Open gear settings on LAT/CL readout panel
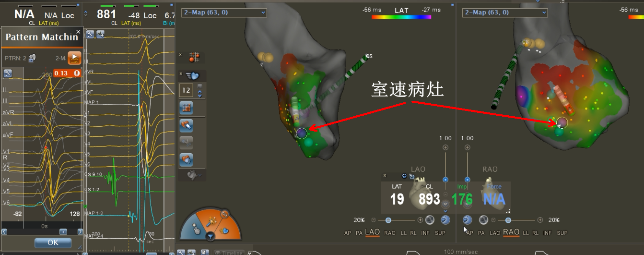This screenshot has width=644, height=255. point(411,176)
